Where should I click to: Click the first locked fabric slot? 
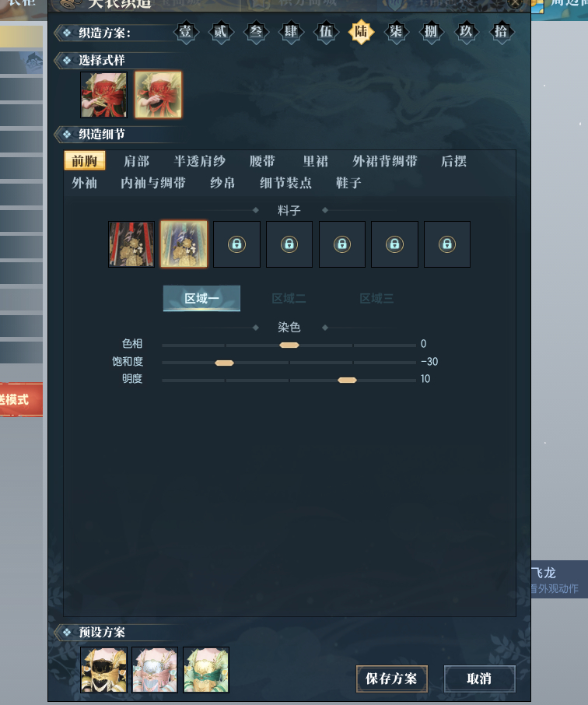(x=237, y=244)
